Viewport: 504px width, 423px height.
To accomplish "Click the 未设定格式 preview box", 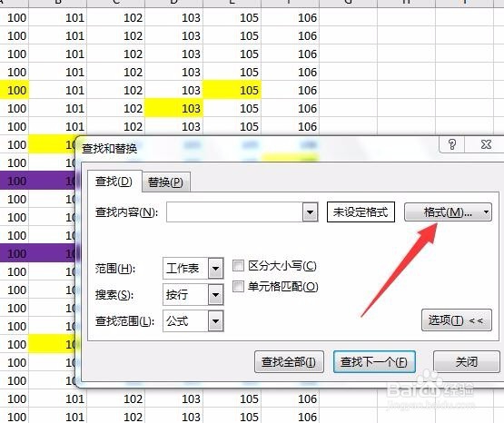I will (x=361, y=212).
